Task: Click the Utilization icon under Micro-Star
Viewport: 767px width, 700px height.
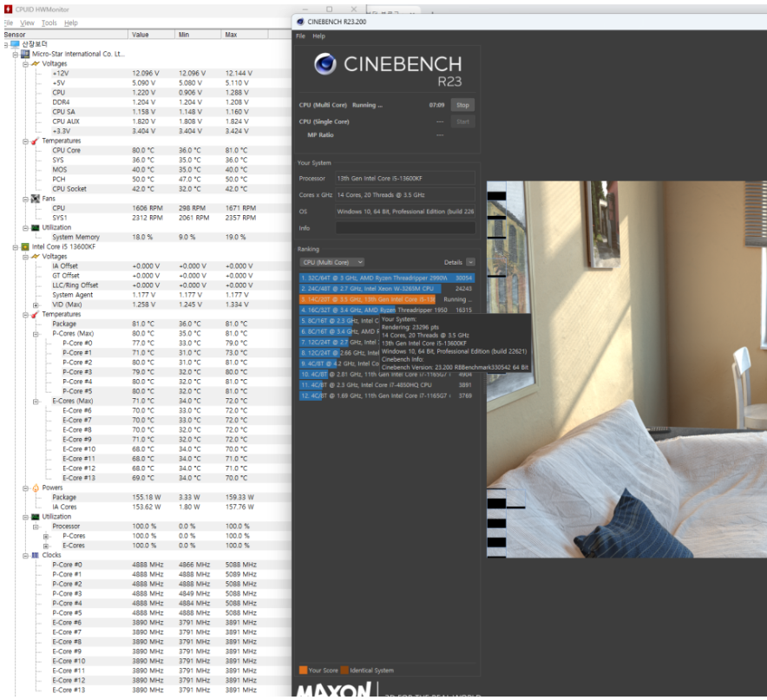Action: [x=36, y=227]
